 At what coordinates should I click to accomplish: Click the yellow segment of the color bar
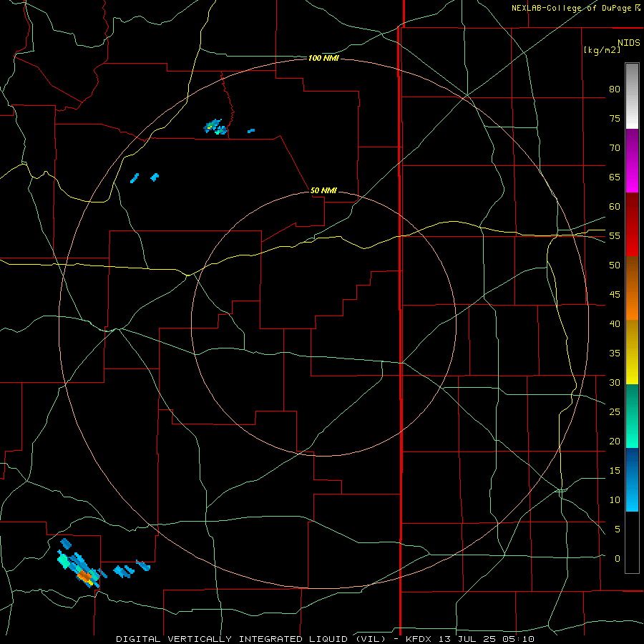click(x=632, y=352)
